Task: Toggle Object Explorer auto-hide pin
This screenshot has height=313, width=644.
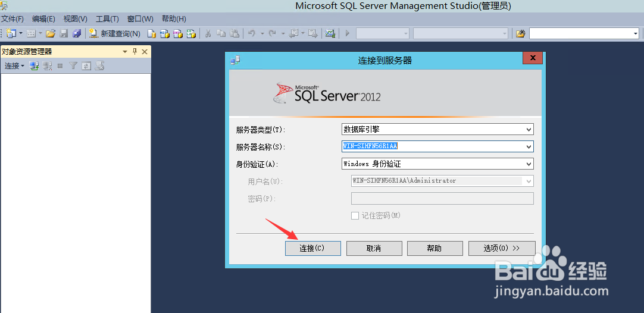Action: [135, 52]
